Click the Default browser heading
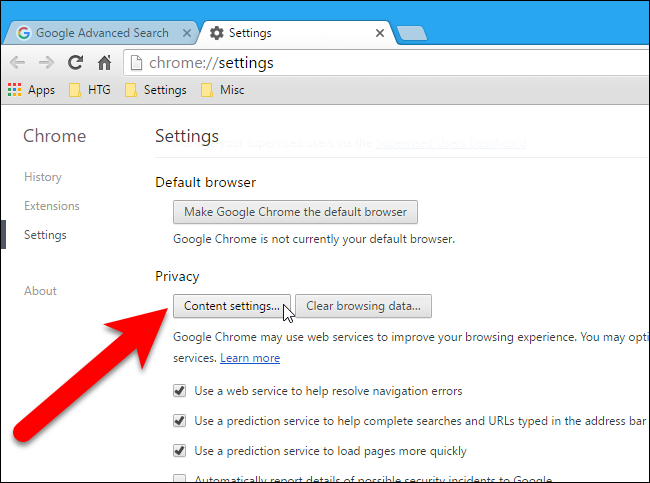Viewport: 650px width, 483px height. pyautogui.click(x=206, y=182)
